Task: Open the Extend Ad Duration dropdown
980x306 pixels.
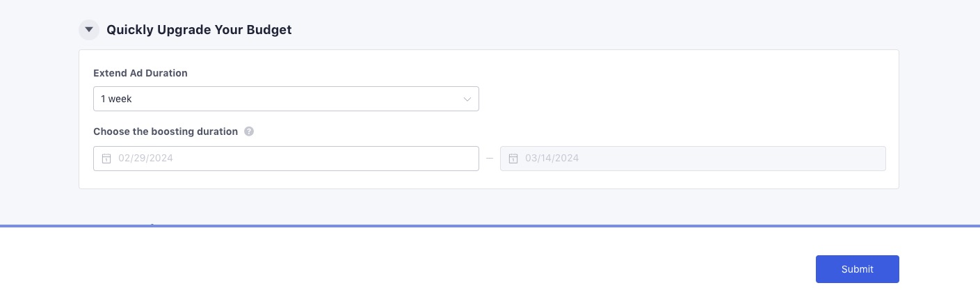Action: coord(286,99)
